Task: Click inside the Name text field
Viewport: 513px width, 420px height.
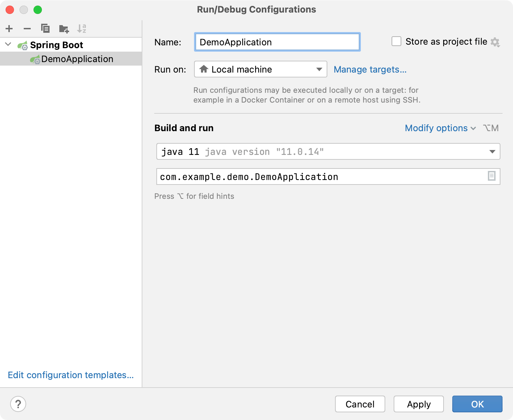Action: click(x=277, y=42)
